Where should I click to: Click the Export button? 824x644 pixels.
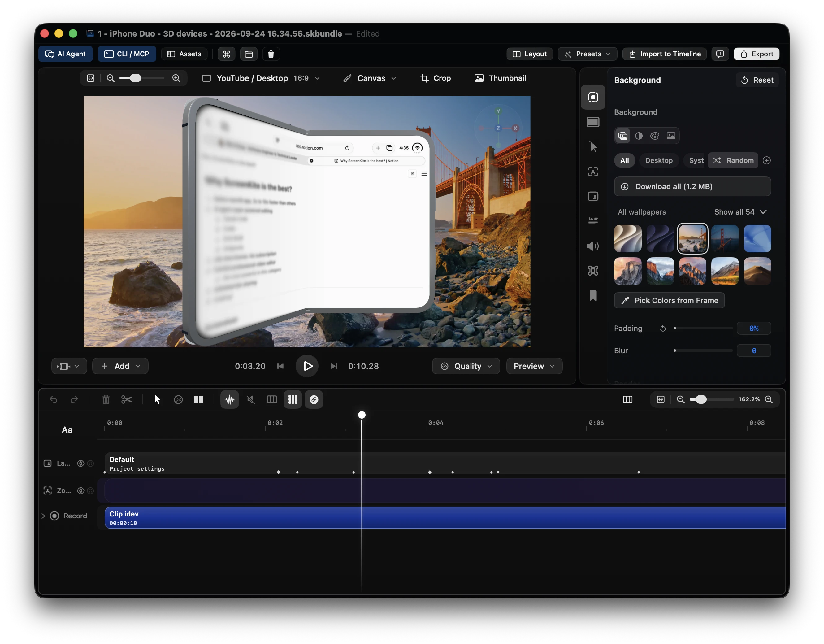pos(757,54)
